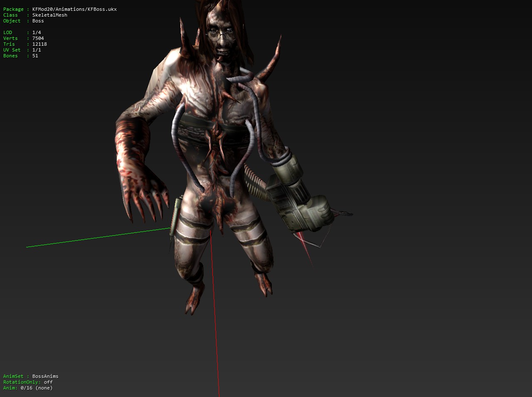Click the green "LOD" label
The width and height of the screenshot is (532, 397).
(x=8, y=32)
